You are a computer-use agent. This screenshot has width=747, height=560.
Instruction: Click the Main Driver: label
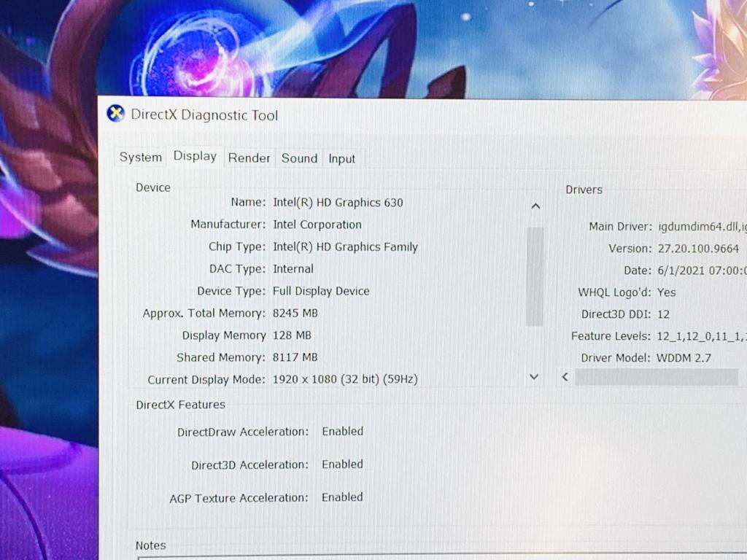[620, 226]
